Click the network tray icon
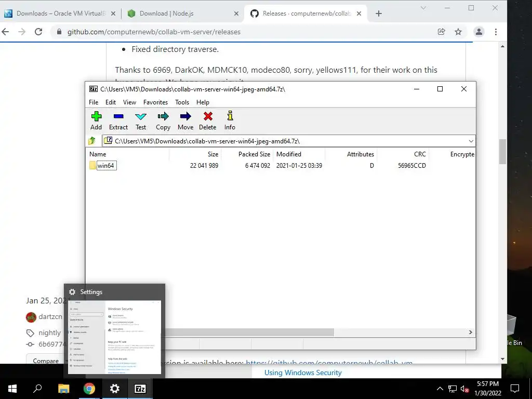Image resolution: width=532 pixels, height=399 pixels. [x=453, y=389]
